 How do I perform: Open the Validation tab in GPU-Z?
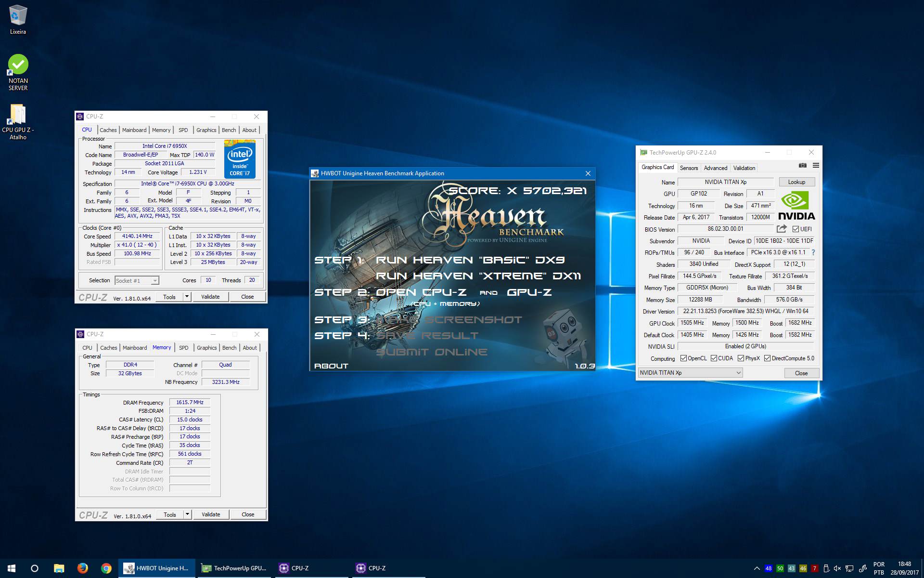click(744, 168)
